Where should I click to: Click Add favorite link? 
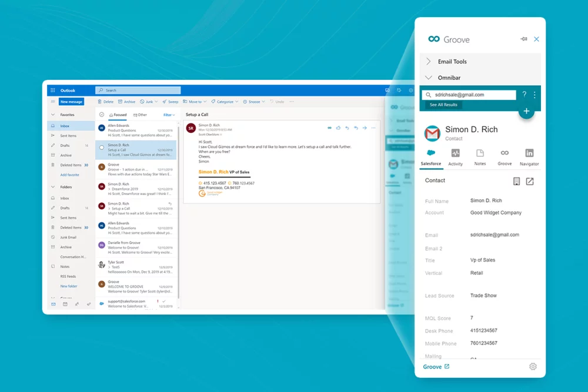pyautogui.click(x=70, y=175)
